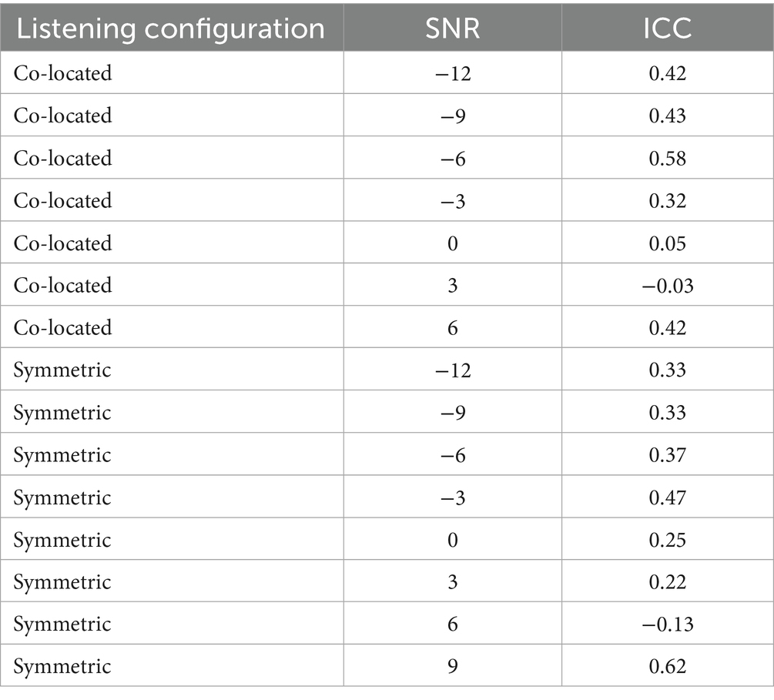Select Symmetric label beside ICC 0.47
This screenshot has height=700, width=774.
[x=62, y=497]
